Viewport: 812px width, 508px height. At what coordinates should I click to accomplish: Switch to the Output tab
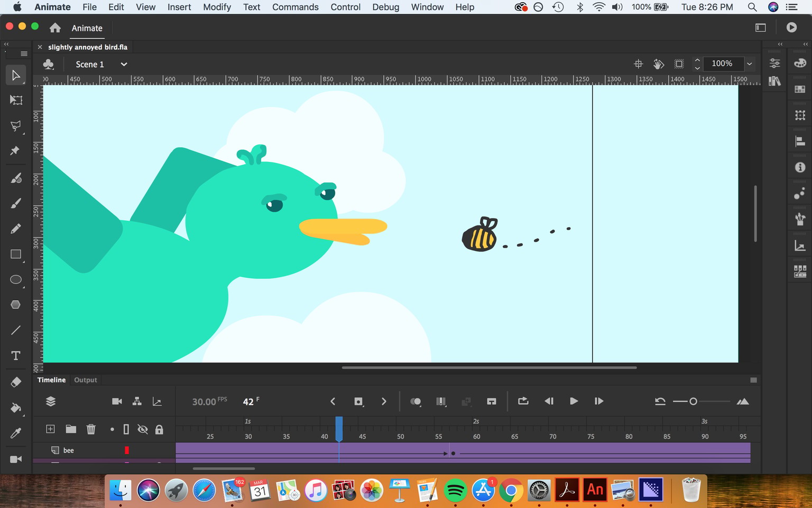tap(86, 380)
